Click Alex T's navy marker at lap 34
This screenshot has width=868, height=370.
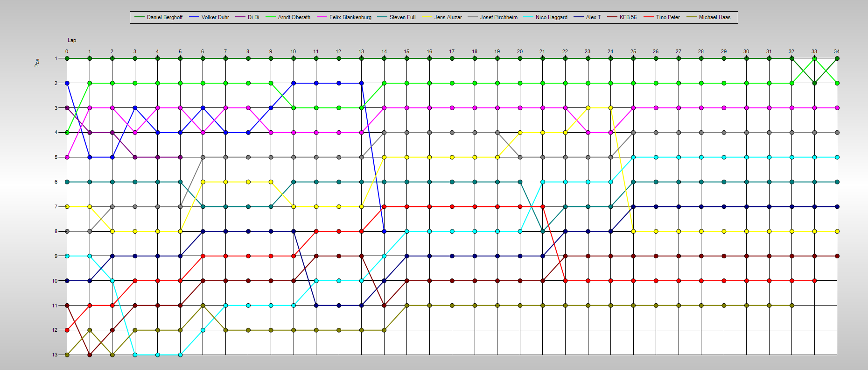(x=837, y=206)
